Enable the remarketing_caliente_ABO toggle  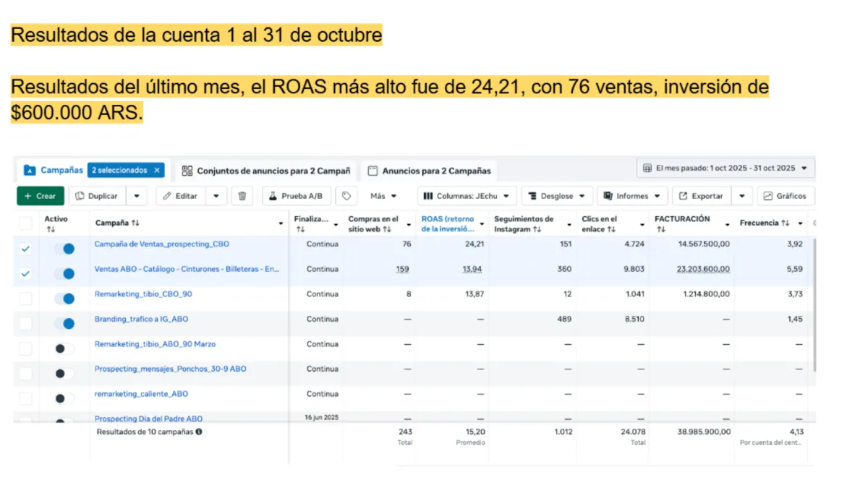[65, 398]
